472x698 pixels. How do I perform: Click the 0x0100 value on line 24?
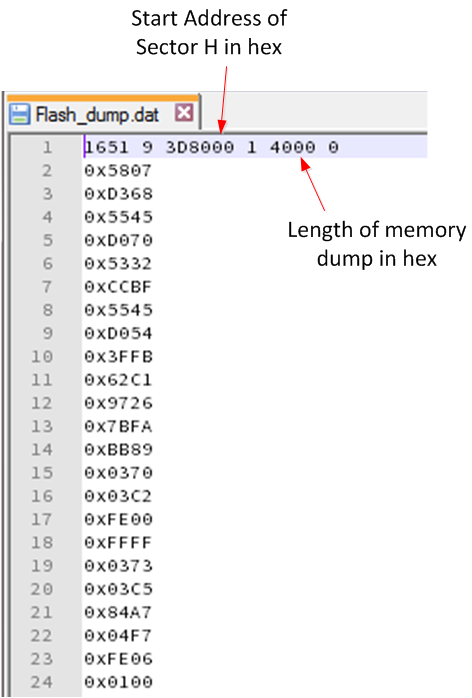click(x=118, y=682)
